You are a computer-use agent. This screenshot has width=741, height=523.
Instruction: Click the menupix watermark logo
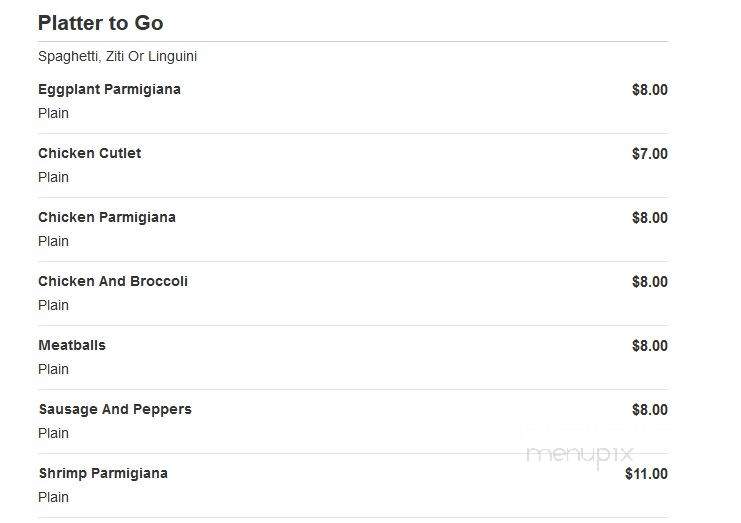click(x=579, y=454)
